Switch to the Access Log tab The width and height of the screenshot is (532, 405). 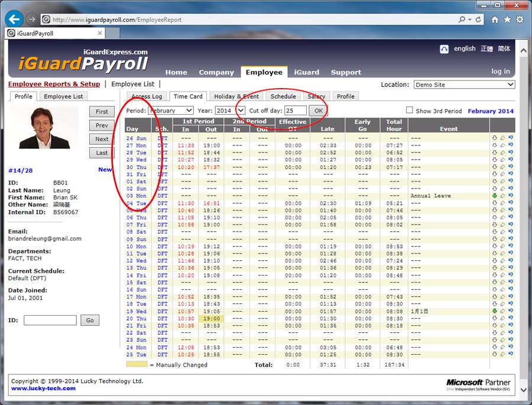pos(147,96)
